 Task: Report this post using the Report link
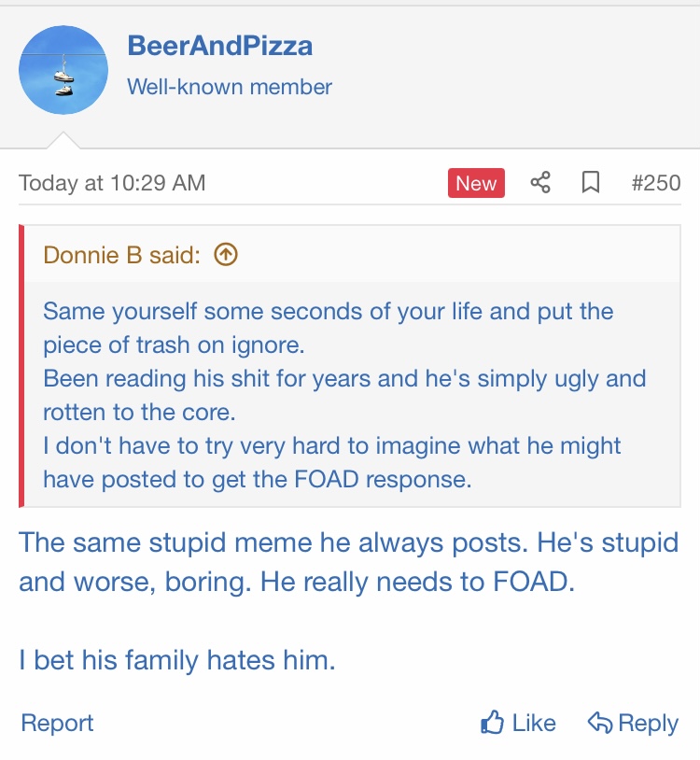[57, 723]
